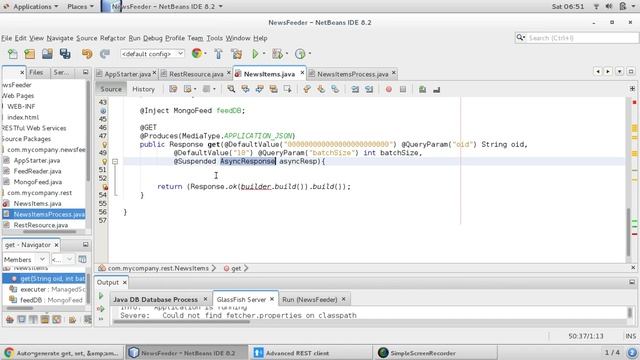Click the network icon in system tray

click(x=596, y=7)
